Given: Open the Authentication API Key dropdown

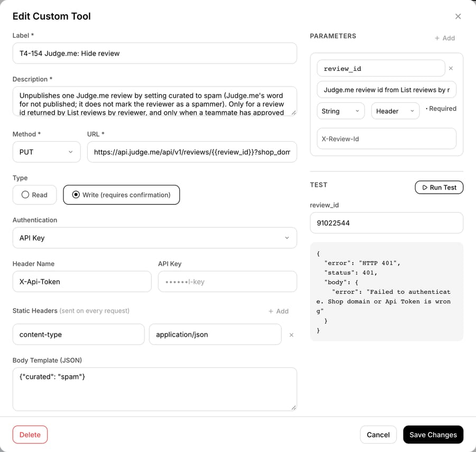Looking at the screenshot, I should (155, 238).
